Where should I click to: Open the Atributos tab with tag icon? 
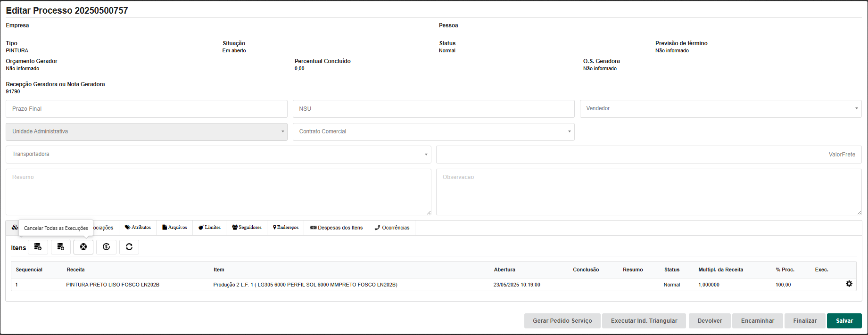138,228
